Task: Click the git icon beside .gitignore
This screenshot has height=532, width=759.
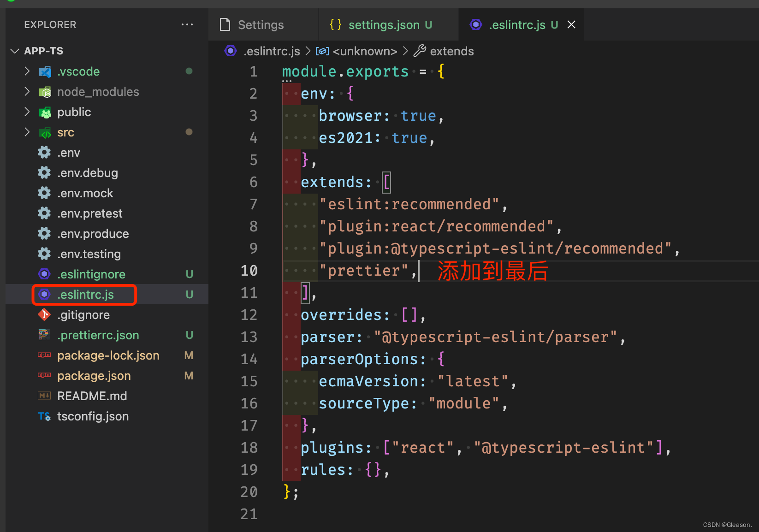Action: [44, 315]
